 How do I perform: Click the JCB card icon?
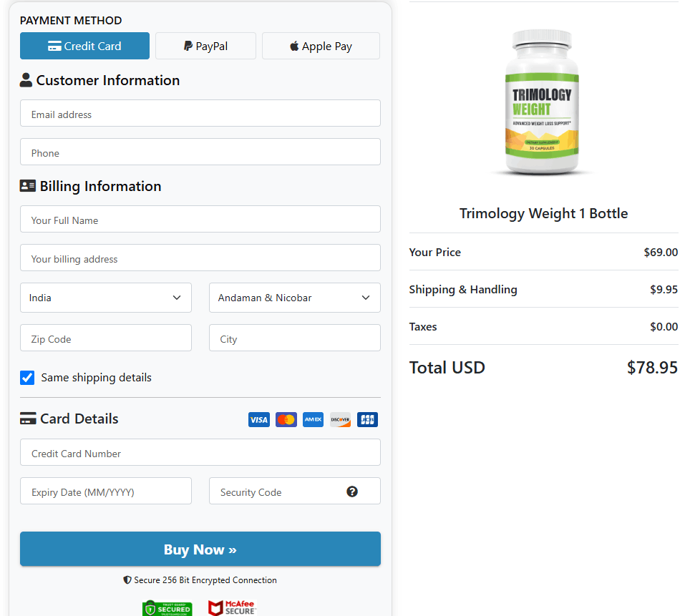(x=367, y=420)
